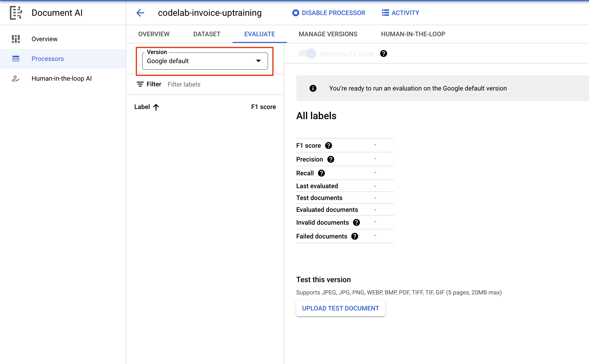
Task: Open the Manage Versions tab
Action: click(328, 34)
